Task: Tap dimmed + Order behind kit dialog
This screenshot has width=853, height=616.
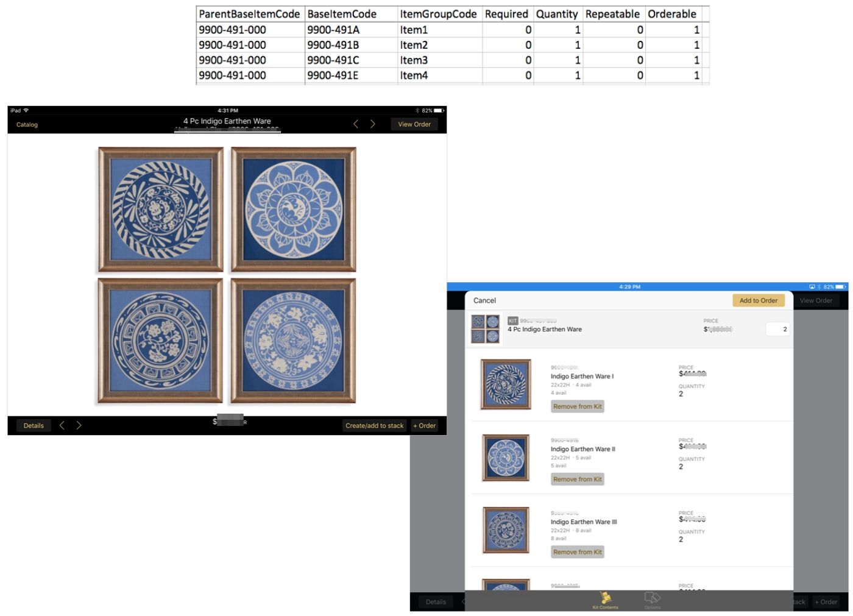Action: [x=826, y=601]
